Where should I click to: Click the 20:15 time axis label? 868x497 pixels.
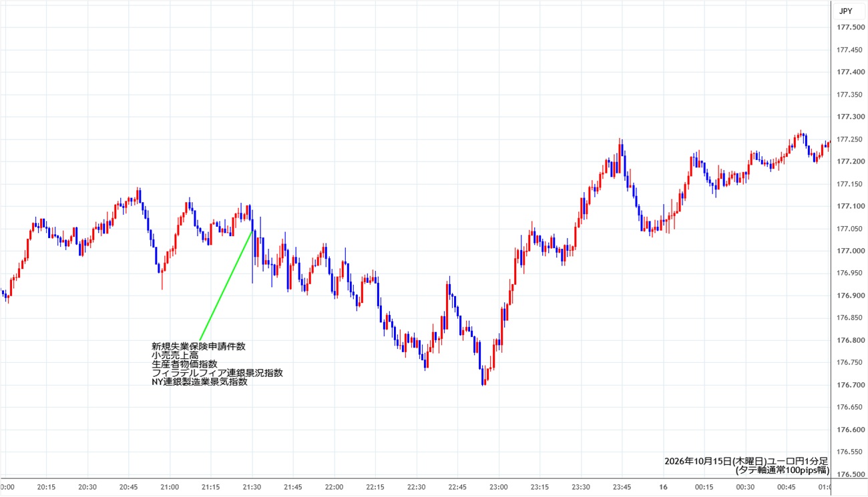[47, 488]
